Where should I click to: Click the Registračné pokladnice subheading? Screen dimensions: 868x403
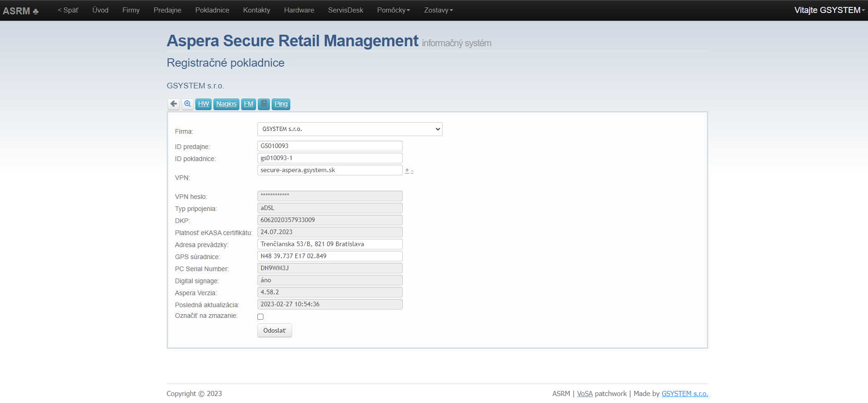coord(225,63)
